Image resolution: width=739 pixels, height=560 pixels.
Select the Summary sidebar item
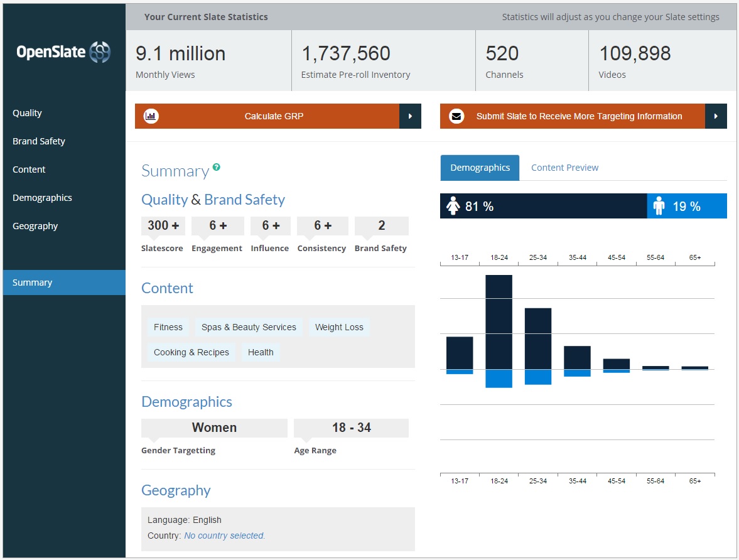click(64, 283)
